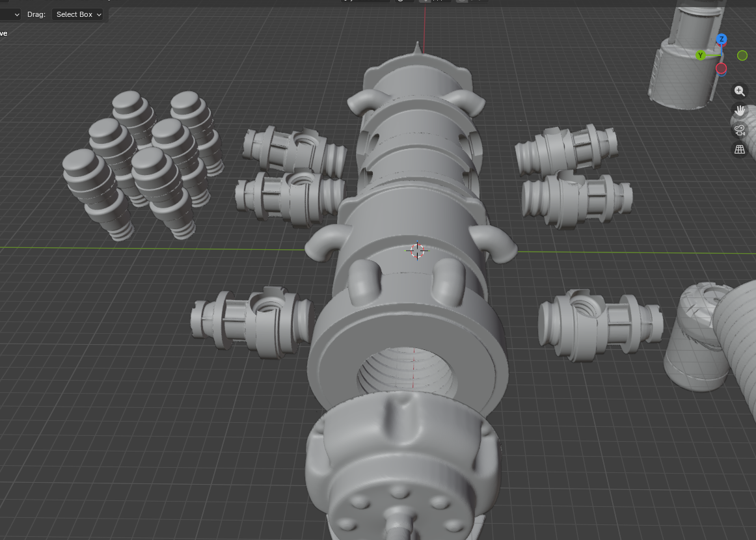Click the green Y axis on the navigation gizmo
Screen dimensions: 756x540
coord(700,55)
